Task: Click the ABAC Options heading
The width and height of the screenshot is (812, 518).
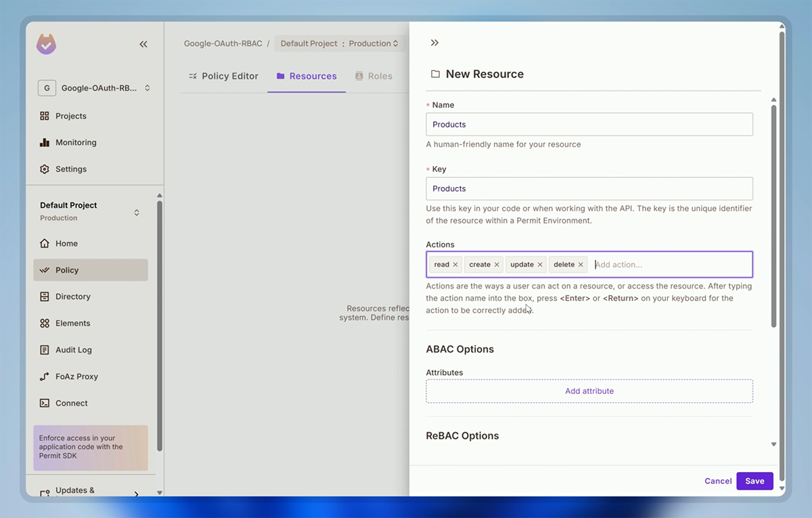Action: [460, 349]
